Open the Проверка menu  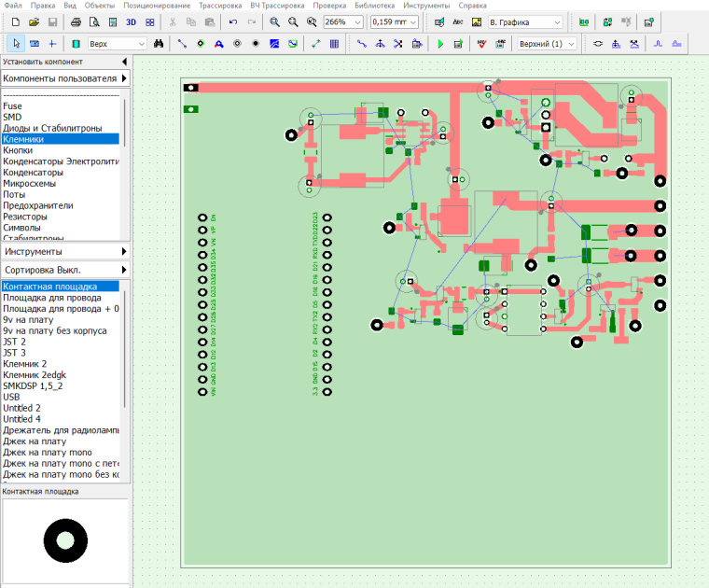tap(329, 6)
